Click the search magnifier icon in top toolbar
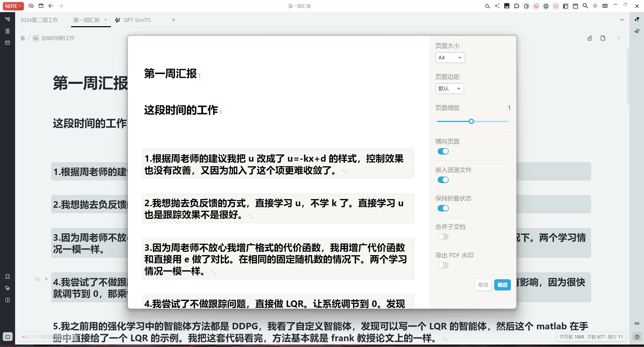644x347 pixels. tap(585, 6)
